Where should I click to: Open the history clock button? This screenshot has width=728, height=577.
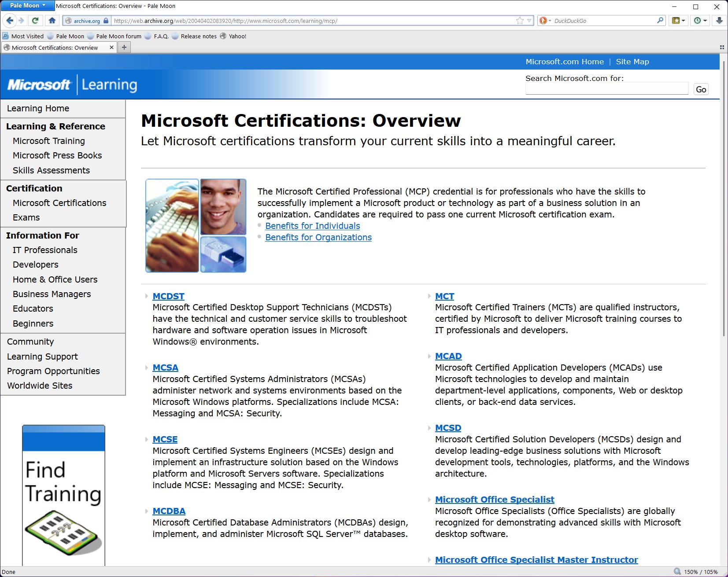pyautogui.click(x=700, y=20)
